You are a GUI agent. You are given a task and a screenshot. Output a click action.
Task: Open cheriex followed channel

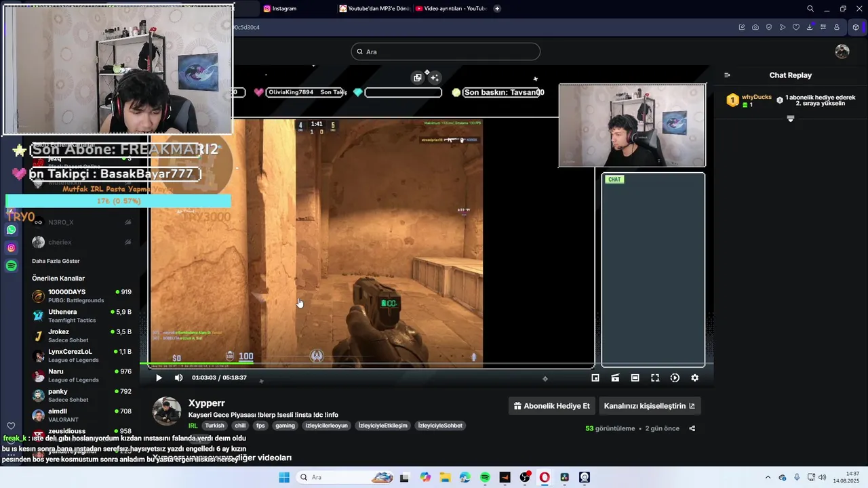[81, 242]
